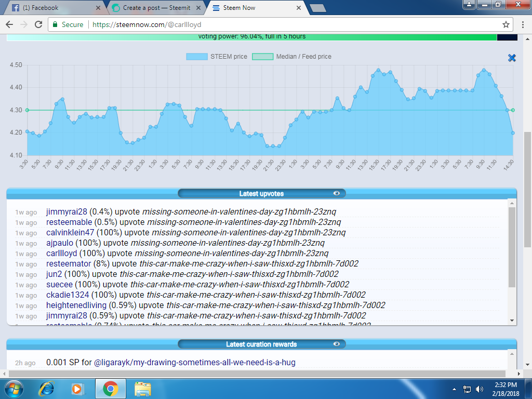Toggle visibility of Latest curation rewards panel
Screen dimensions: 532x399
coord(336,344)
